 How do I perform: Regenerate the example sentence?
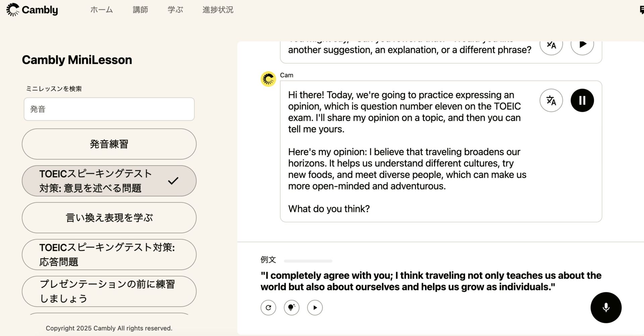click(x=268, y=307)
